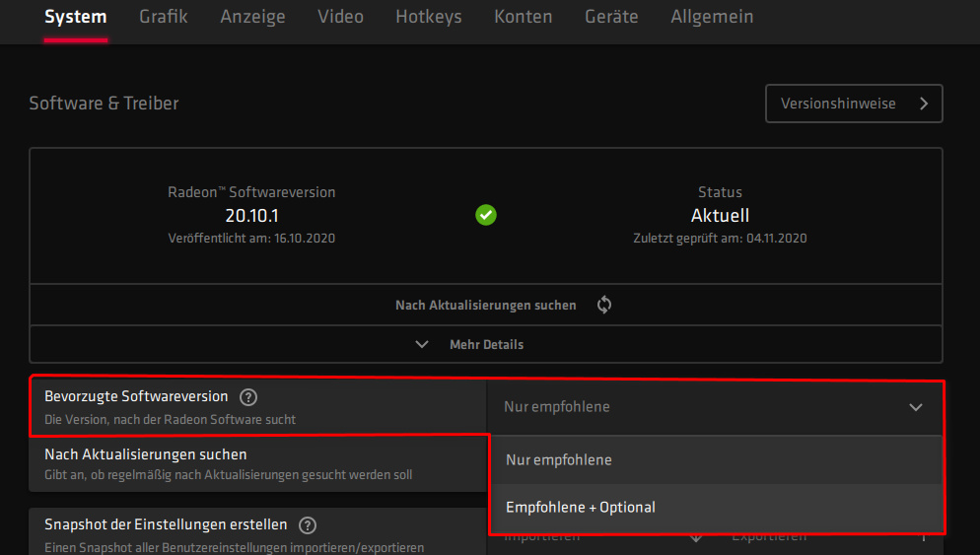Click the refresh arrows icon
This screenshot has height=555, width=980.
click(603, 305)
